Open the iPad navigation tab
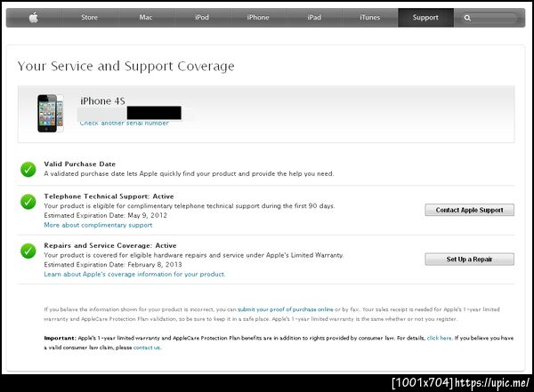 click(314, 18)
